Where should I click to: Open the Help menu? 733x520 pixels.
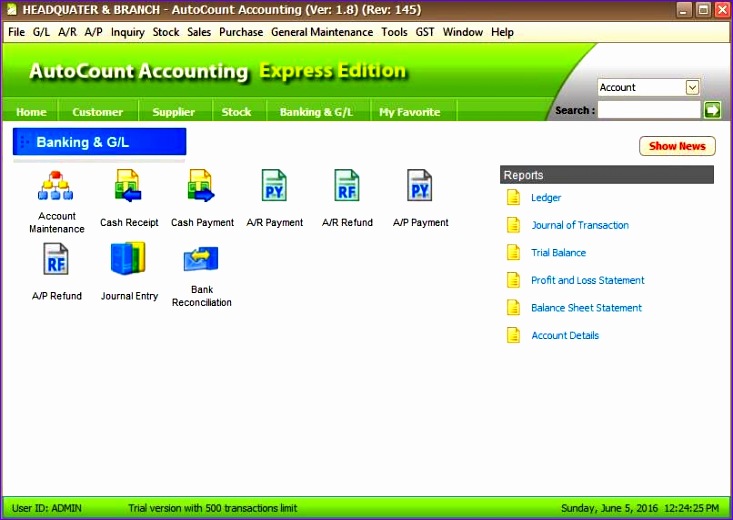click(x=502, y=32)
